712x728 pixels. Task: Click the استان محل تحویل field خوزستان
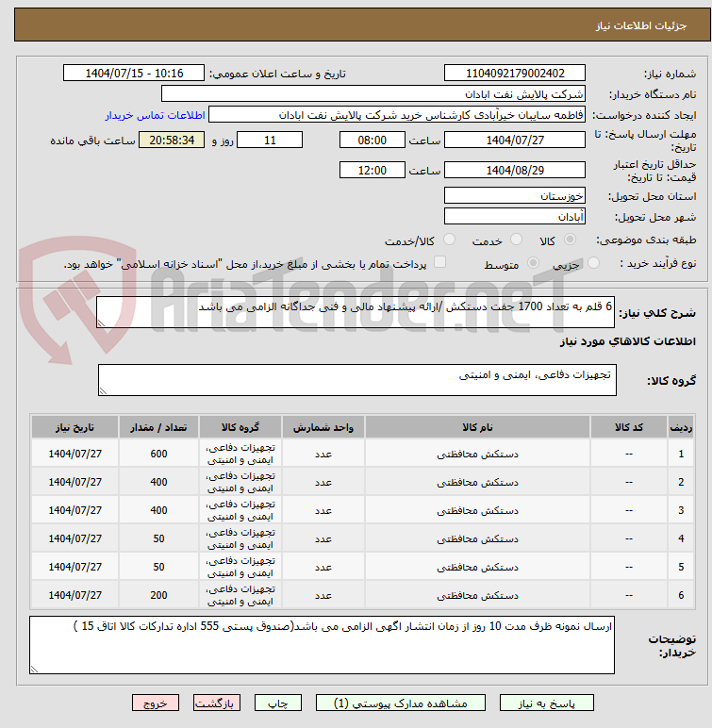pos(515,195)
